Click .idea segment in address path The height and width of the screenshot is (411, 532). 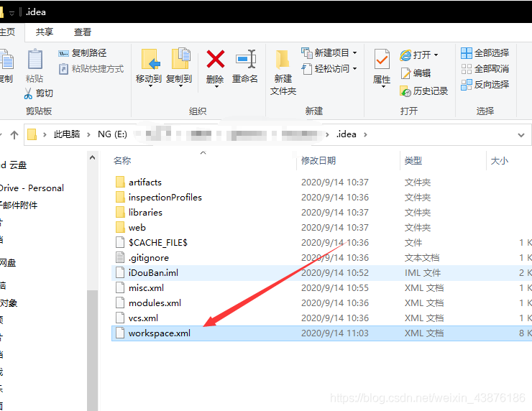346,134
